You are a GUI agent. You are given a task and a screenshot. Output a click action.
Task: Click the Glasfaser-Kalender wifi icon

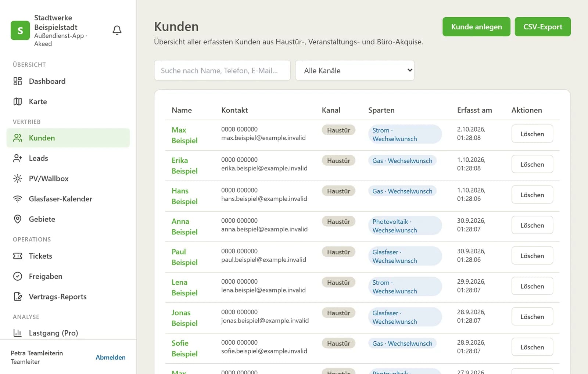[18, 199]
